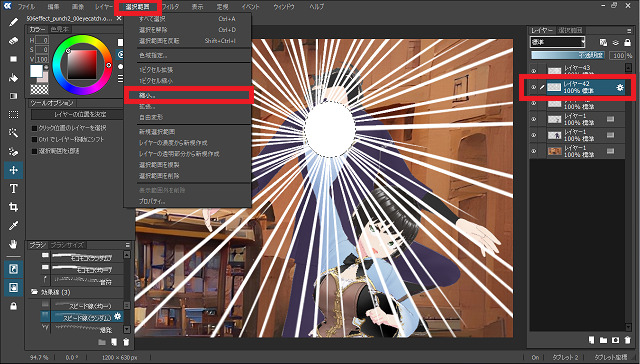The width and height of the screenshot is (640, 364).
Task: Check クリック位置のレイヤーを選択 option
Action: click(35, 128)
